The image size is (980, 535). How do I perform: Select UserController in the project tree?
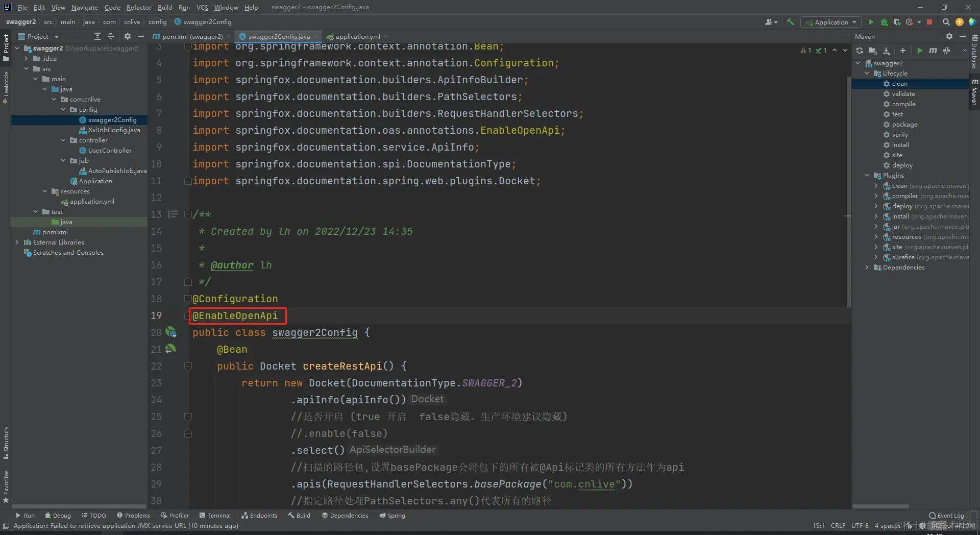pos(110,151)
